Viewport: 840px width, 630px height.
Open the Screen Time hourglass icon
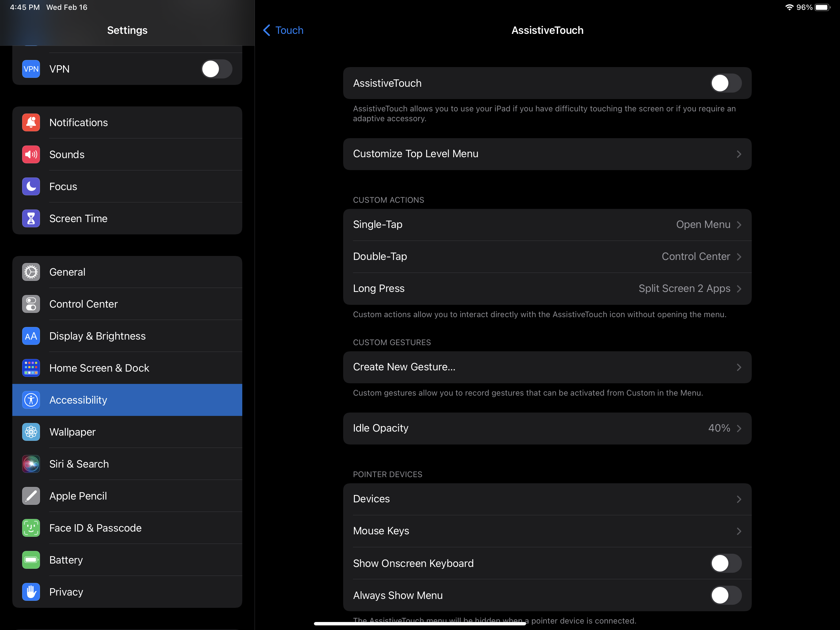click(x=31, y=218)
